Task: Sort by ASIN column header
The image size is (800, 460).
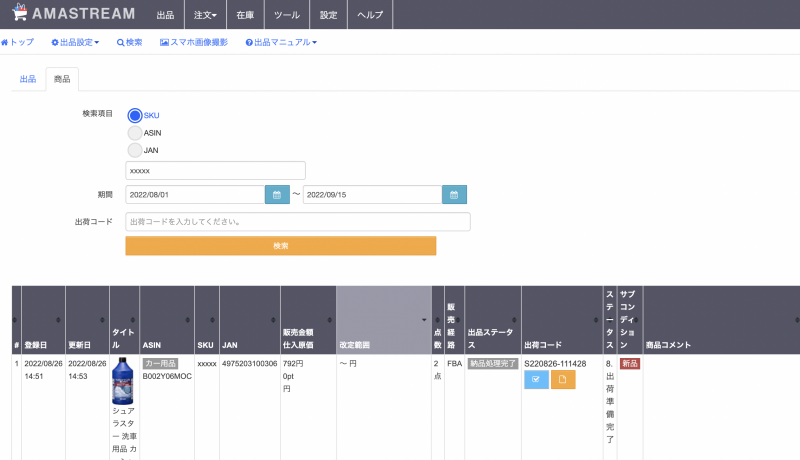Action: click(x=167, y=320)
